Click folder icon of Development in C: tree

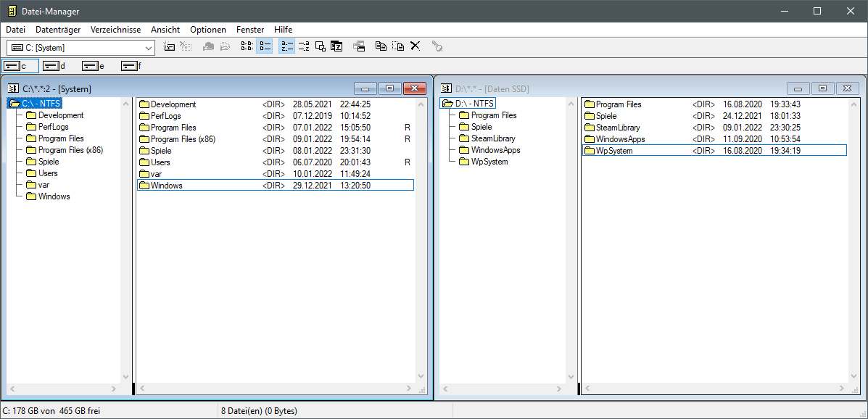[30, 115]
